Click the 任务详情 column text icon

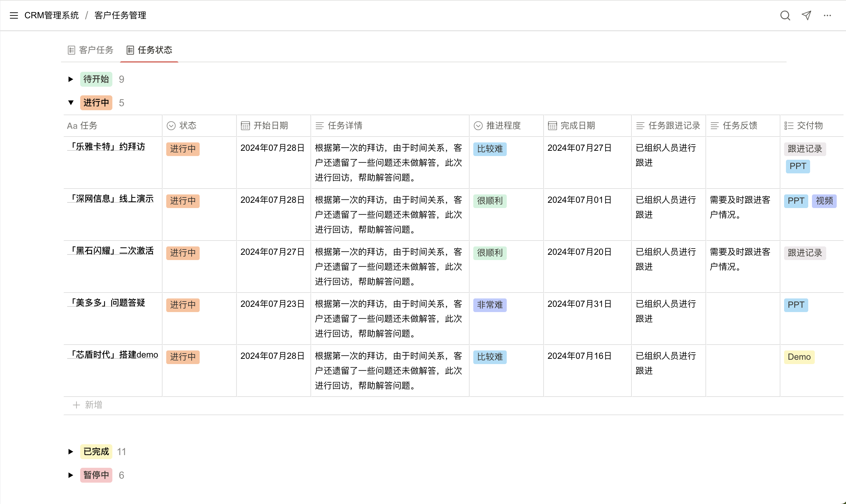(319, 126)
